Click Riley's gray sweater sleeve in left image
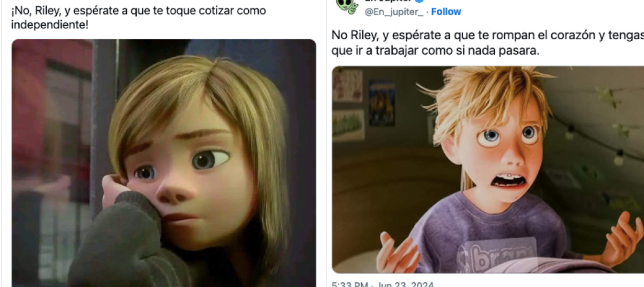 (x=123, y=241)
